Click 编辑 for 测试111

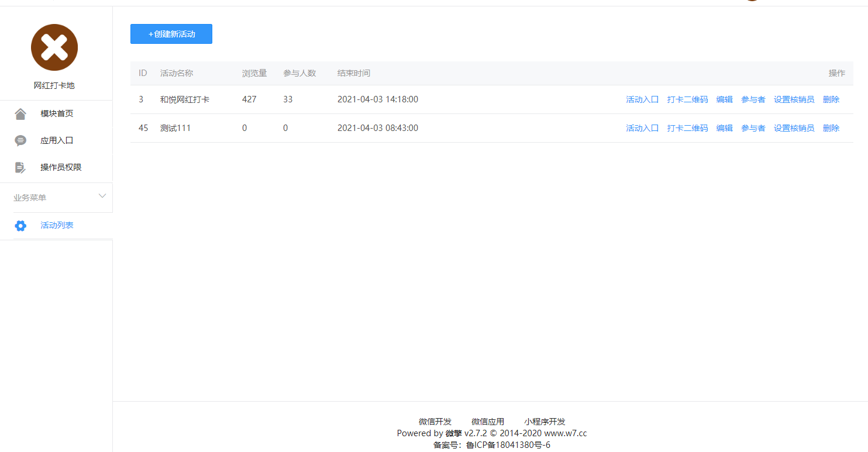click(x=724, y=128)
